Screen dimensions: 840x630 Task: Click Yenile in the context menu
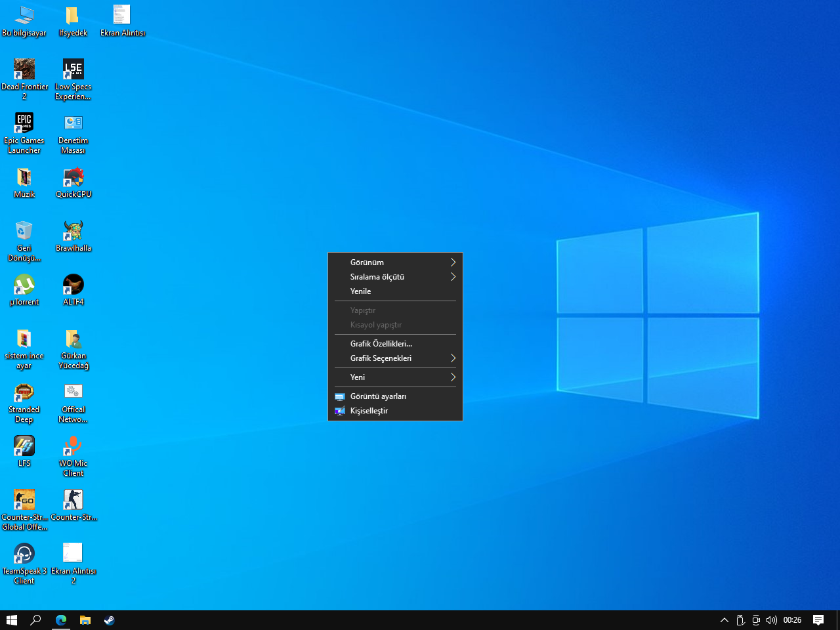(x=361, y=291)
